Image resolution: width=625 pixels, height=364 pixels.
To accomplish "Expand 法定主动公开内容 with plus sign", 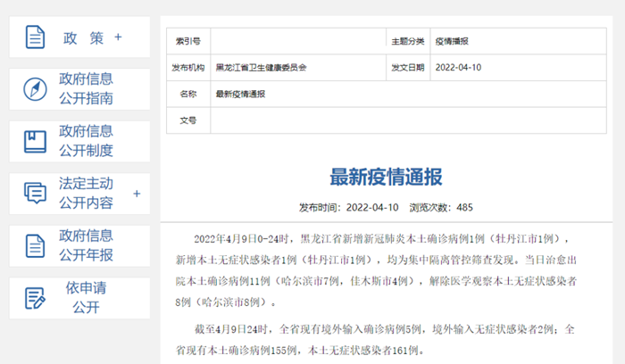I will coord(137,194).
